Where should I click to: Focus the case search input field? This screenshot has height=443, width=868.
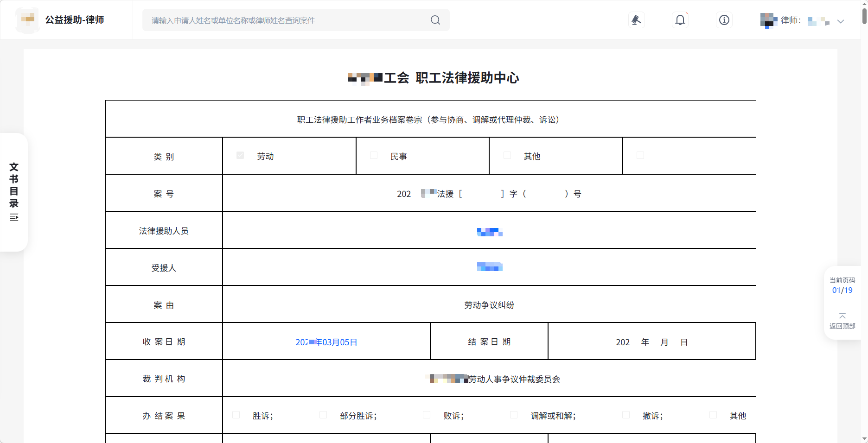[x=287, y=20]
